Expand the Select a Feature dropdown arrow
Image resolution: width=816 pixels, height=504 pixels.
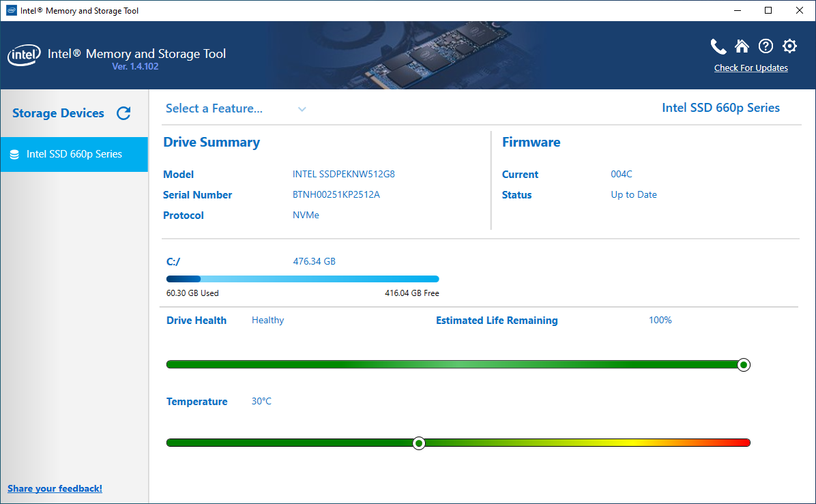[x=302, y=109]
